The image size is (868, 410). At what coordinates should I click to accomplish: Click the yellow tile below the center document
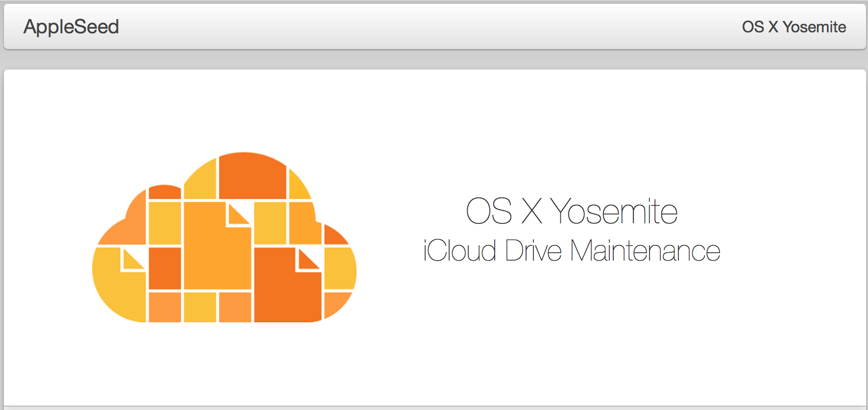point(200,307)
